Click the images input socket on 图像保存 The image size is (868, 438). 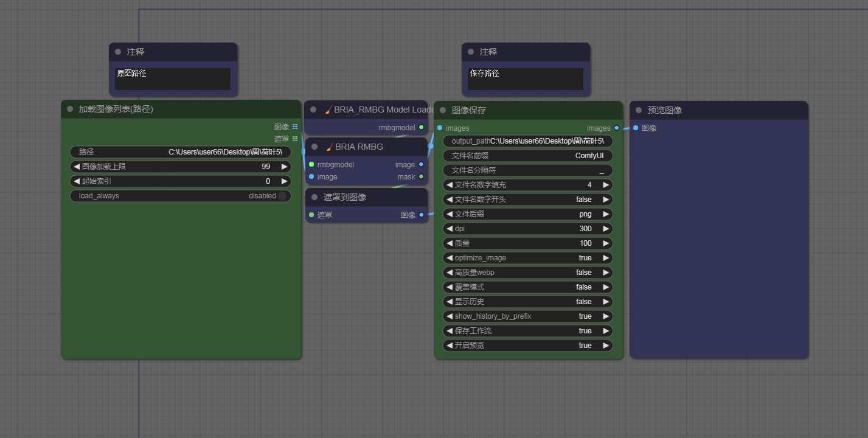click(440, 128)
